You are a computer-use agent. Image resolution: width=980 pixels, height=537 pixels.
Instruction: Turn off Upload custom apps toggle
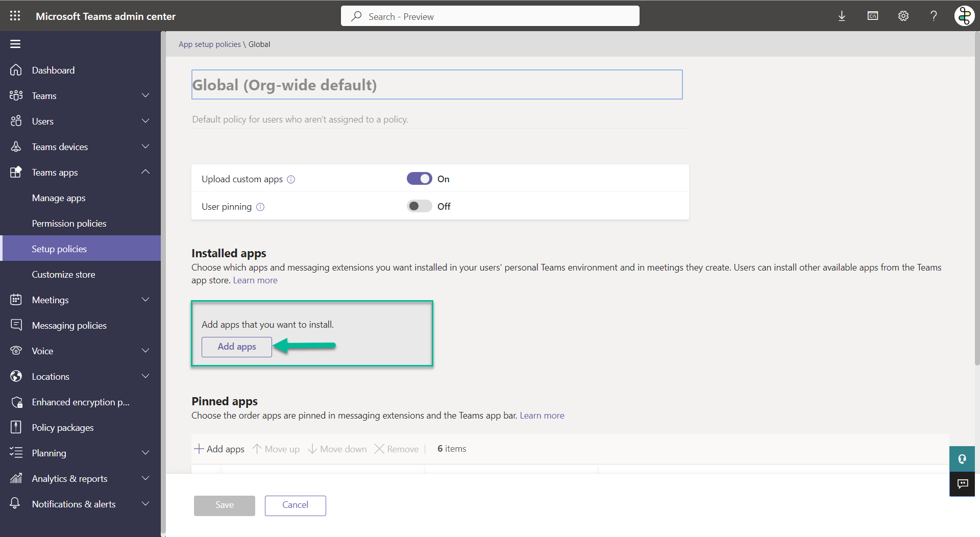click(x=419, y=179)
